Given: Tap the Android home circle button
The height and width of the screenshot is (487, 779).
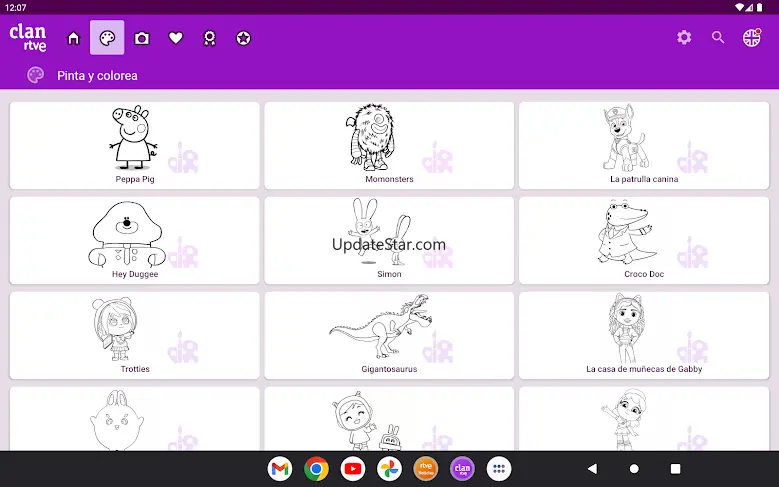Looking at the screenshot, I should click(x=634, y=469).
